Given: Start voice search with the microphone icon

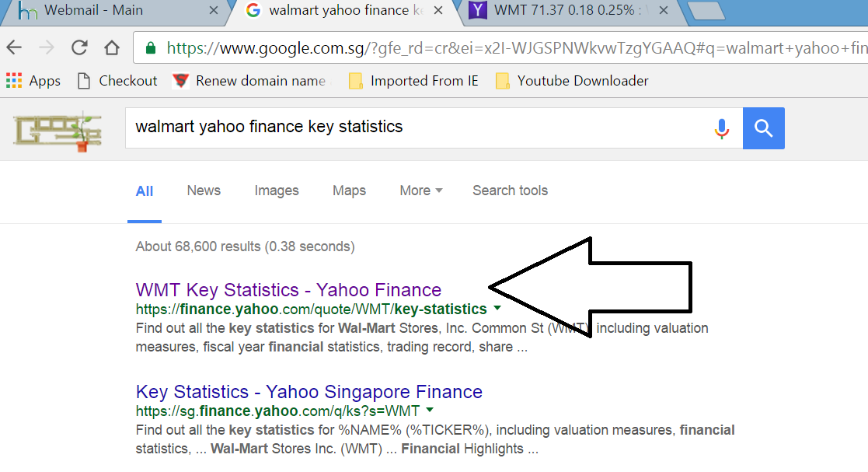Looking at the screenshot, I should click(721, 128).
